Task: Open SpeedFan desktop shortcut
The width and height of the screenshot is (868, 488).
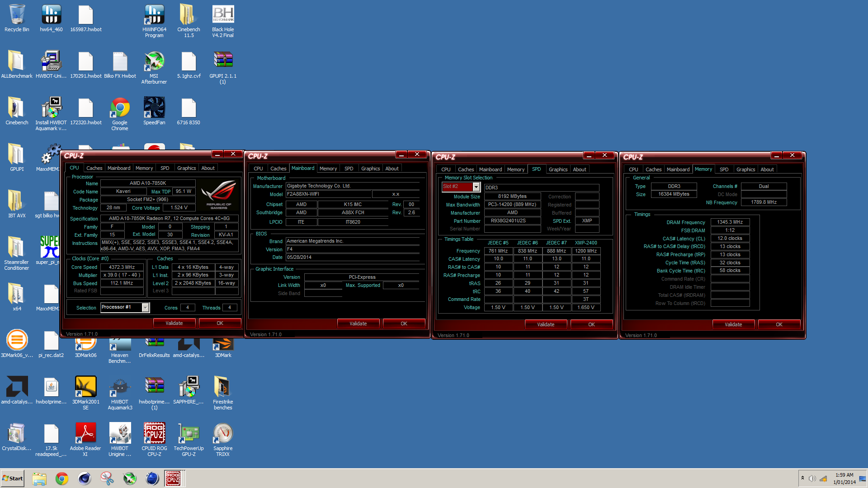Action: tap(154, 111)
